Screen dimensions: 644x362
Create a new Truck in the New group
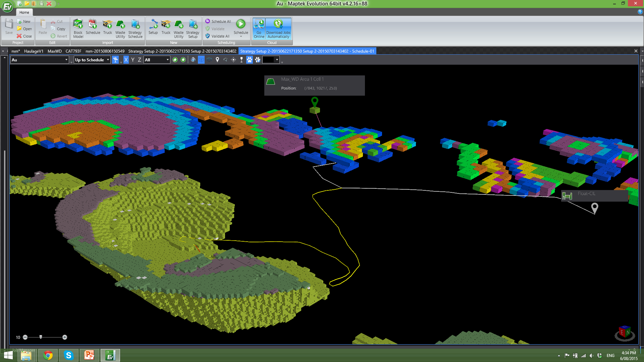pos(166,28)
